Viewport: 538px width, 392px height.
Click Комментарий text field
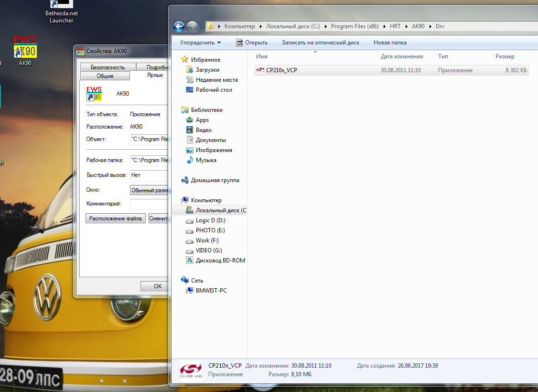[x=149, y=204]
